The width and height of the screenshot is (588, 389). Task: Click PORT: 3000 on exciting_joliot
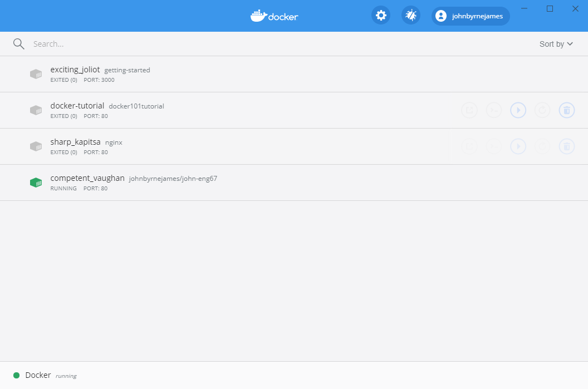[x=99, y=80]
